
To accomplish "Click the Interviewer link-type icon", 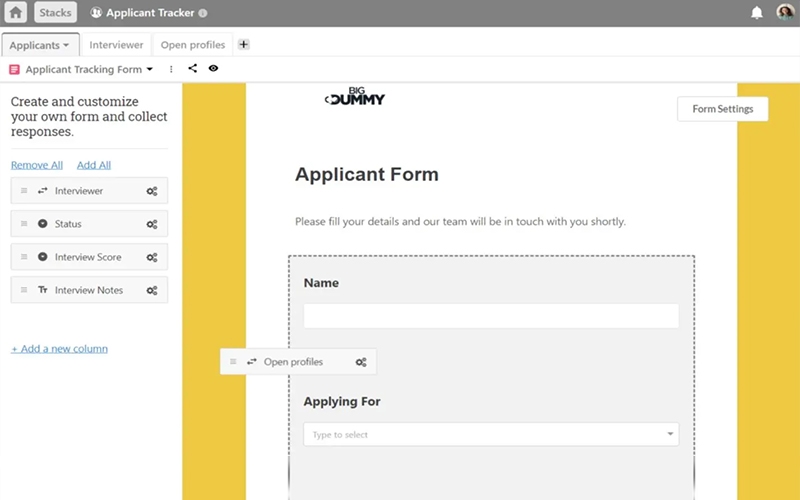I will point(42,191).
